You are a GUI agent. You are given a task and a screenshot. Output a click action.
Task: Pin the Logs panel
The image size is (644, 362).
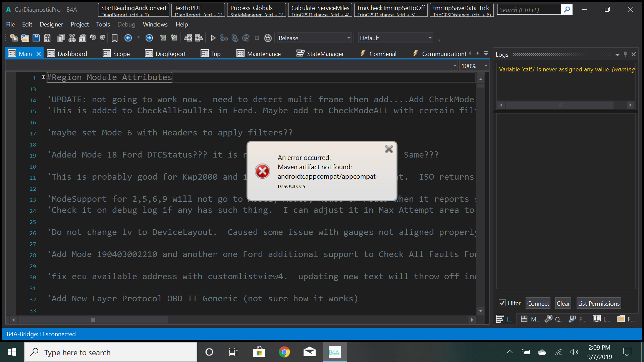pos(625,54)
